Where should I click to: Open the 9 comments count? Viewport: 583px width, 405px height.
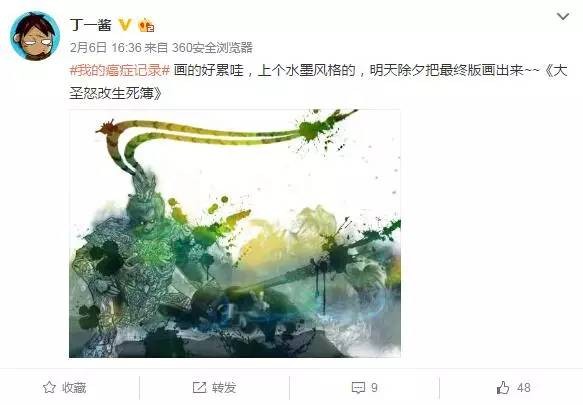coord(374,388)
